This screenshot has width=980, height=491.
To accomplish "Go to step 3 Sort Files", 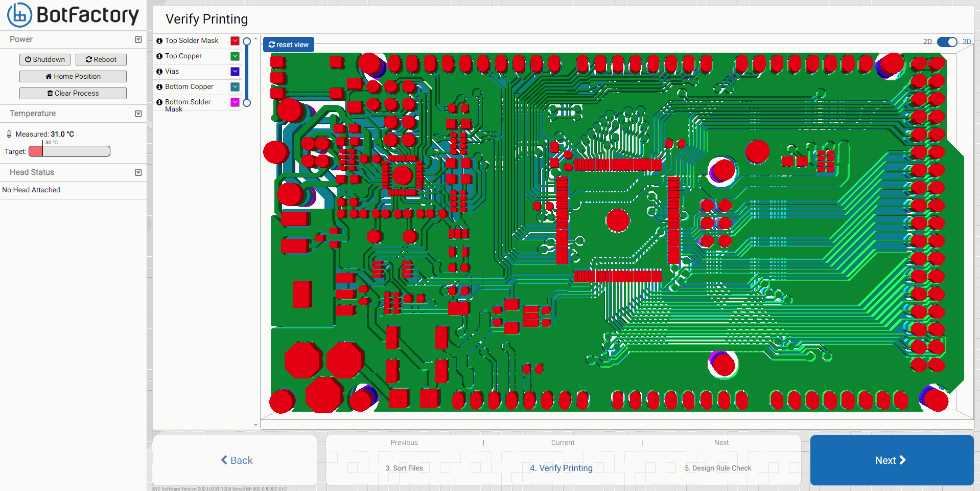I will (x=404, y=468).
